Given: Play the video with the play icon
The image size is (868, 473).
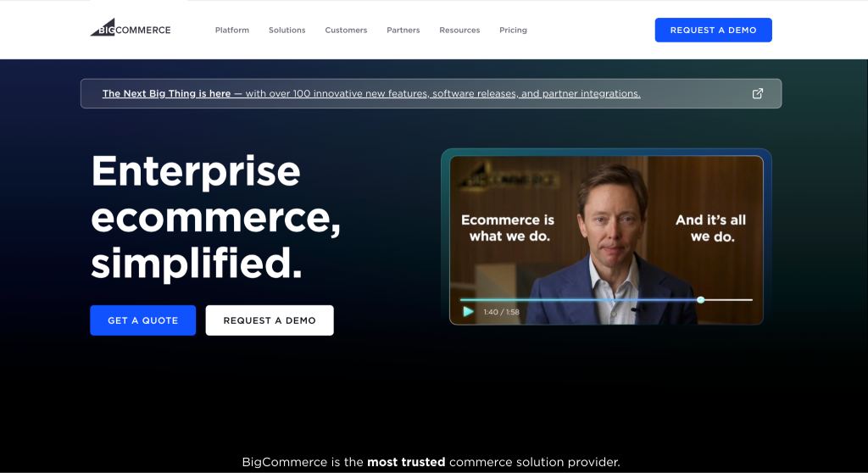Looking at the screenshot, I should [468, 312].
